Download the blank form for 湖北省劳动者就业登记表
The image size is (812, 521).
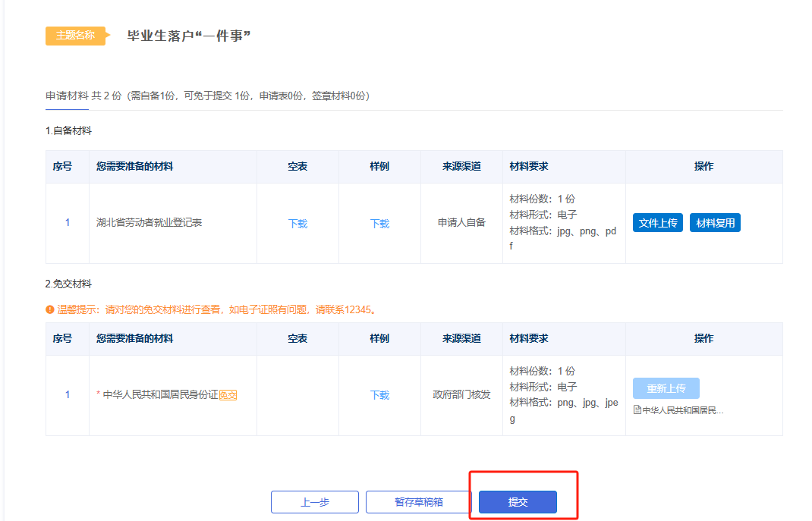click(x=297, y=224)
